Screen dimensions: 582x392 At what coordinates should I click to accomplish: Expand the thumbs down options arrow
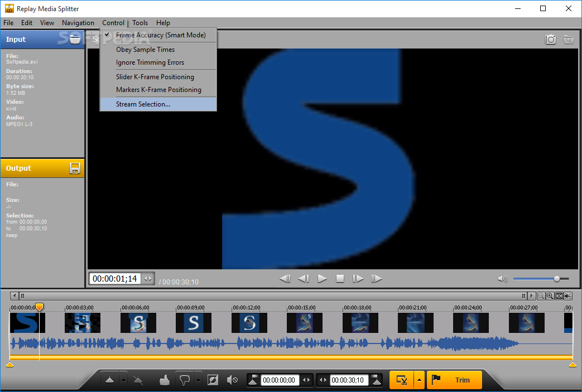(199, 380)
